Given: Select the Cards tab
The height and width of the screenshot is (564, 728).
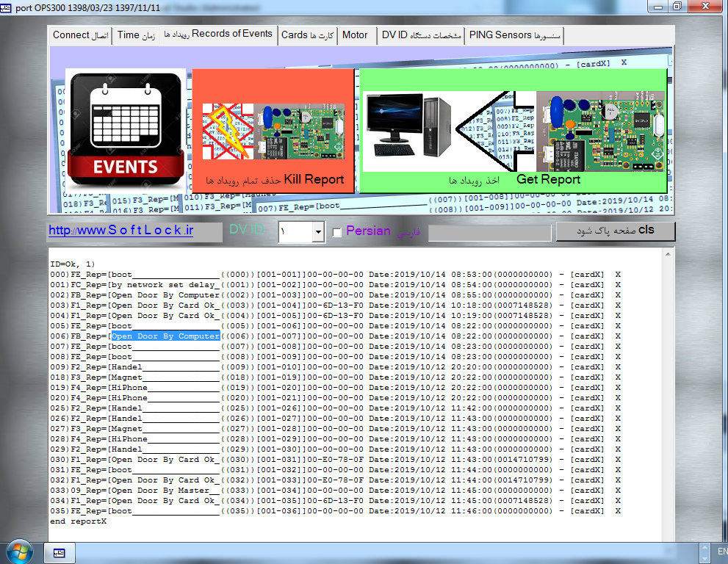Looking at the screenshot, I should (307, 35).
